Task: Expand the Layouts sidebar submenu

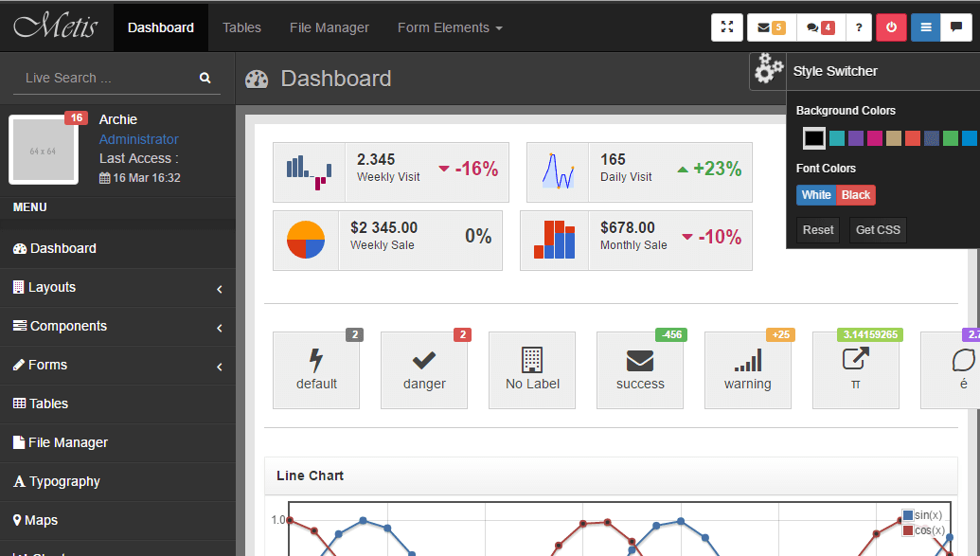Action: click(x=117, y=288)
